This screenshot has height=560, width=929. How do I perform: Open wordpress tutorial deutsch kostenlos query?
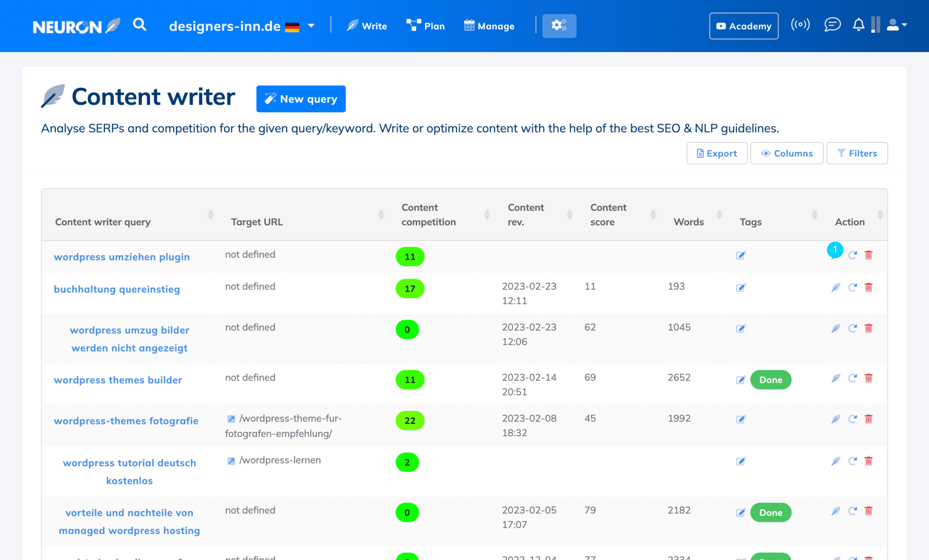click(x=130, y=472)
